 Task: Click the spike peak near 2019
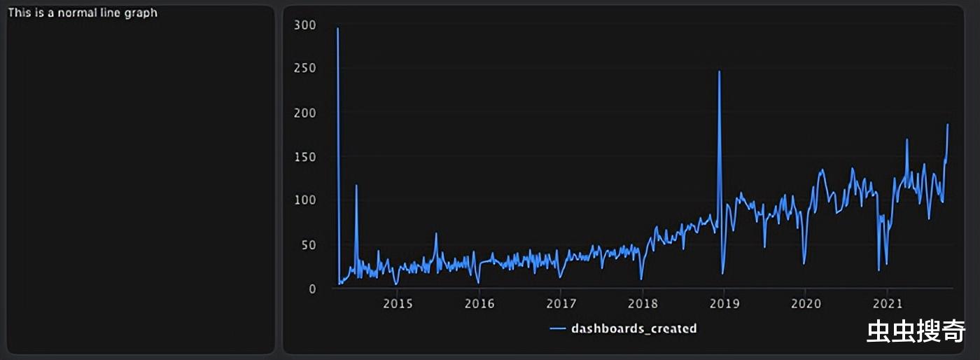pos(719,71)
